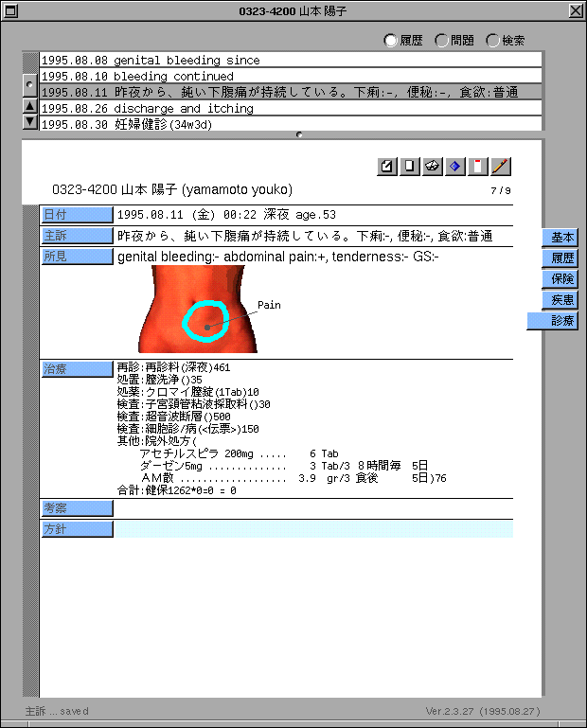Click the 主訴 field label button

click(x=77, y=236)
